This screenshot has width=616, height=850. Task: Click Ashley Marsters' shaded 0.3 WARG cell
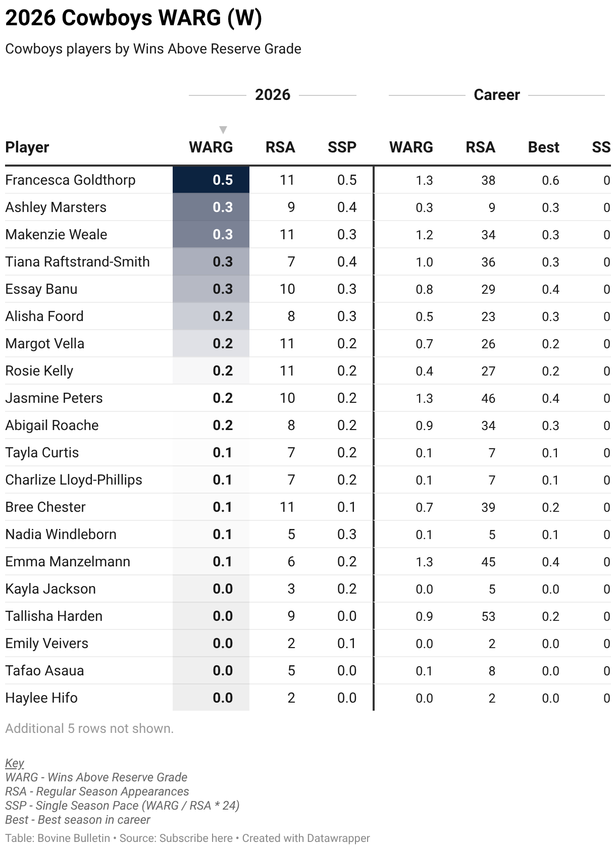click(x=211, y=207)
